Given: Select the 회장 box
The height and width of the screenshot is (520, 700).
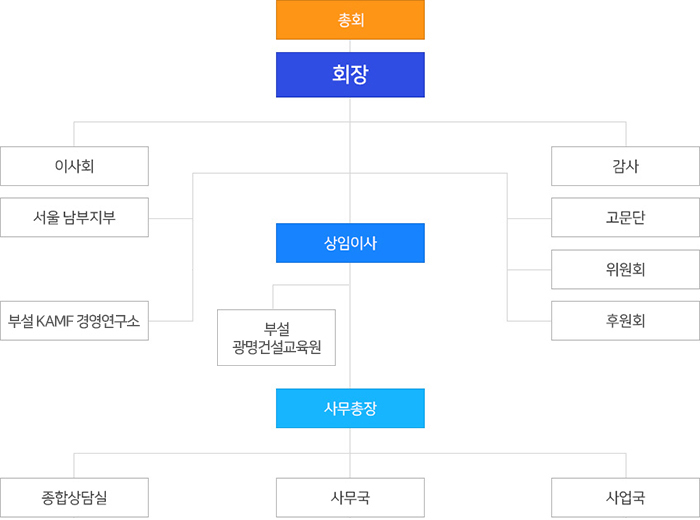Looking at the screenshot, I should coord(350,74).
